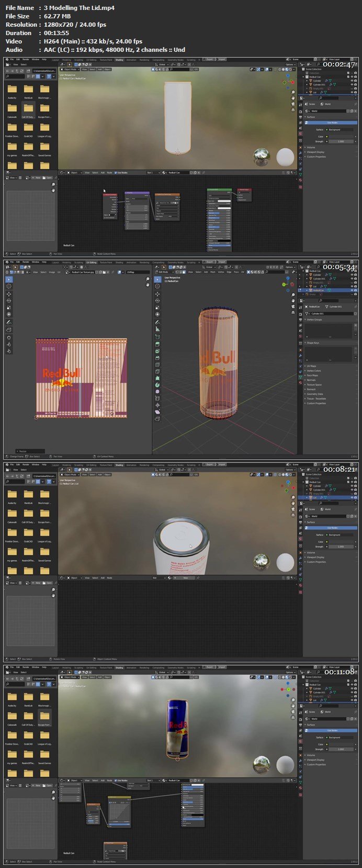362x868 pixels.
Task: Hide RedbullCan via eye icon in 00:05:34 frame
Action: coord(352,290)
